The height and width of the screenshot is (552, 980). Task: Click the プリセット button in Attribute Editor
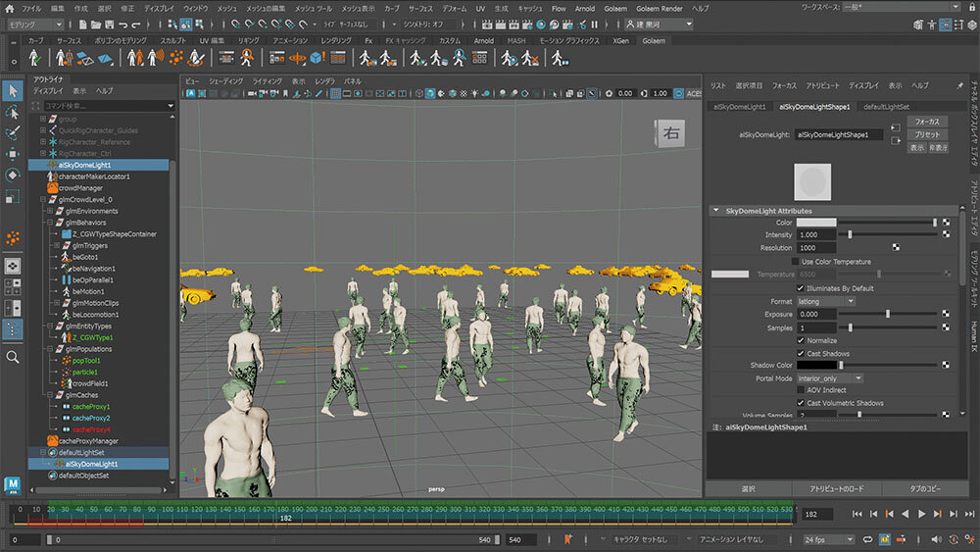[927, 134]
